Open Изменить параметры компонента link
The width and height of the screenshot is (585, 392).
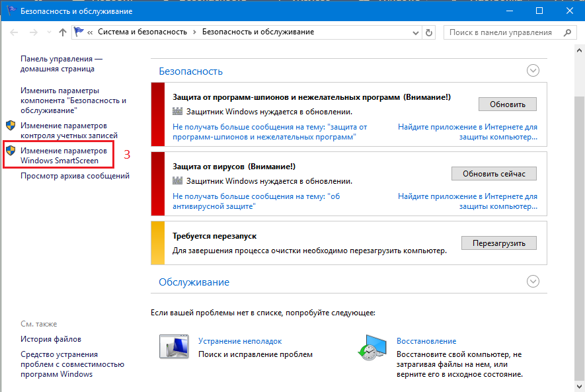point(73,100)
